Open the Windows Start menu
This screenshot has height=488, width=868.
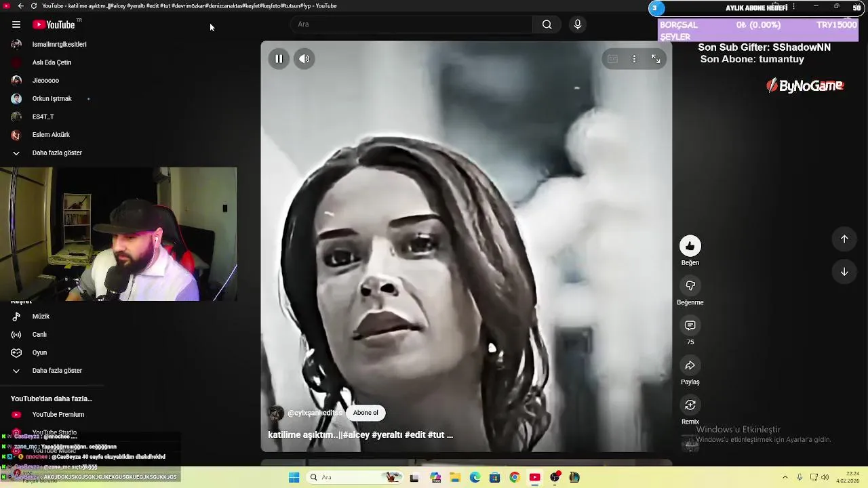[x=294, y=478]
